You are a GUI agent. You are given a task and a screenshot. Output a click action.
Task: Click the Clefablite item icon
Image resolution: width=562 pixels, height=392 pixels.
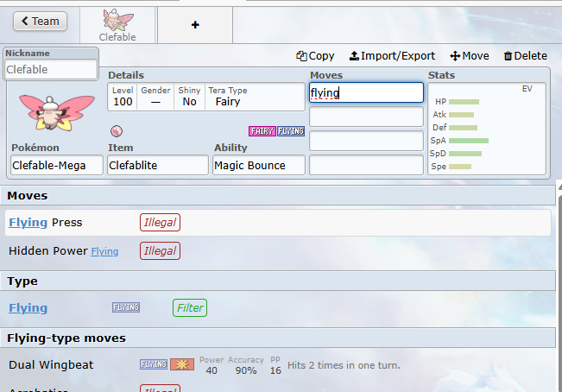click(x=117, y=131)
